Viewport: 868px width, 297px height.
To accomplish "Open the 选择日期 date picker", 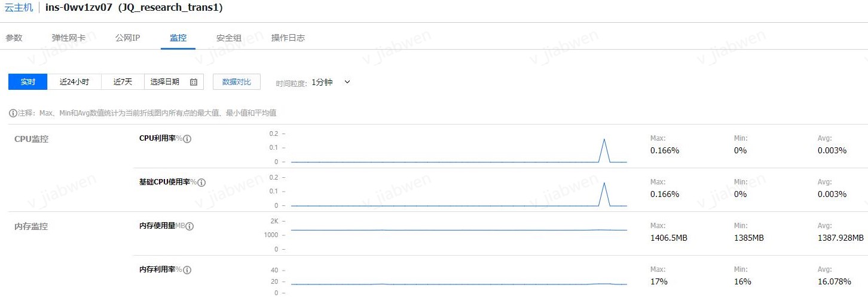I will point(174,82).
